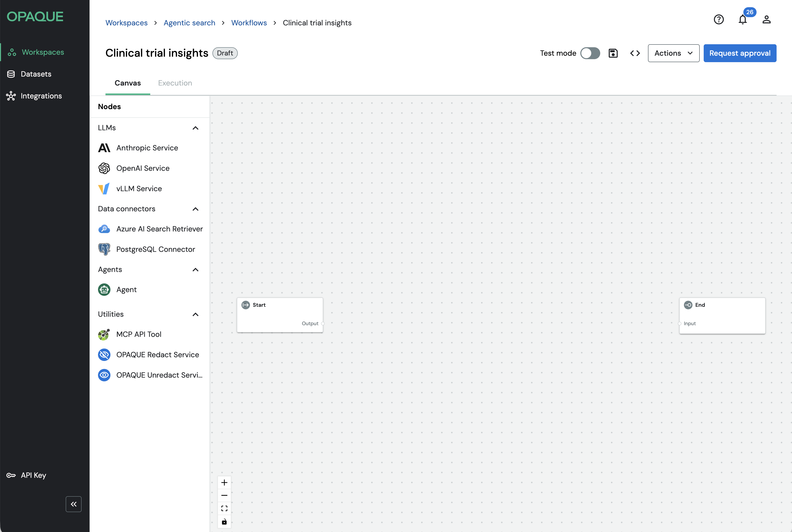Open Datasets in the sidebar

[36, 74]
